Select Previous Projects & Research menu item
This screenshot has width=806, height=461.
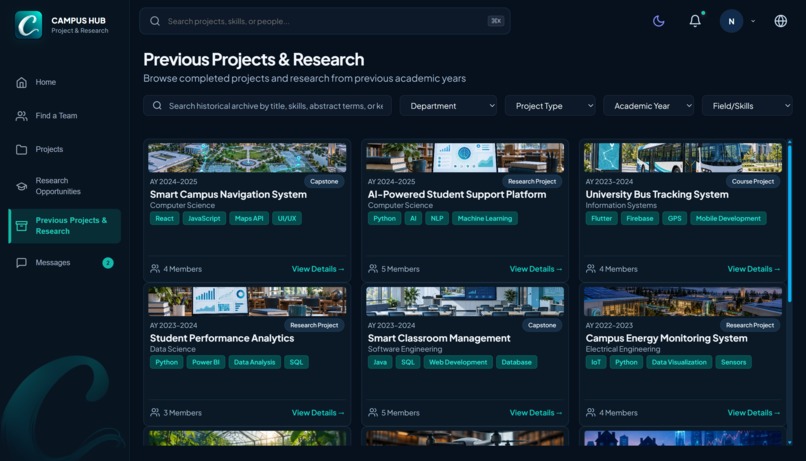tap(64, 226)
